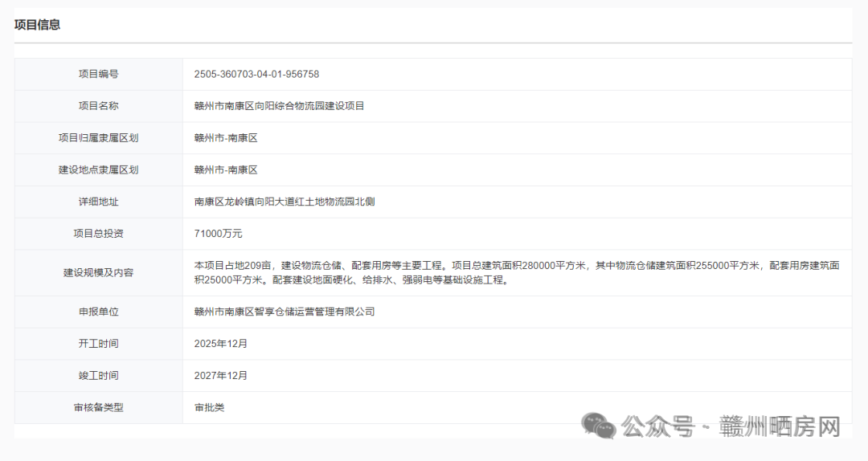Click project name 赣州市南康区向阳综合物流园建设项目
868x461 pixels.
pos(279,106)
